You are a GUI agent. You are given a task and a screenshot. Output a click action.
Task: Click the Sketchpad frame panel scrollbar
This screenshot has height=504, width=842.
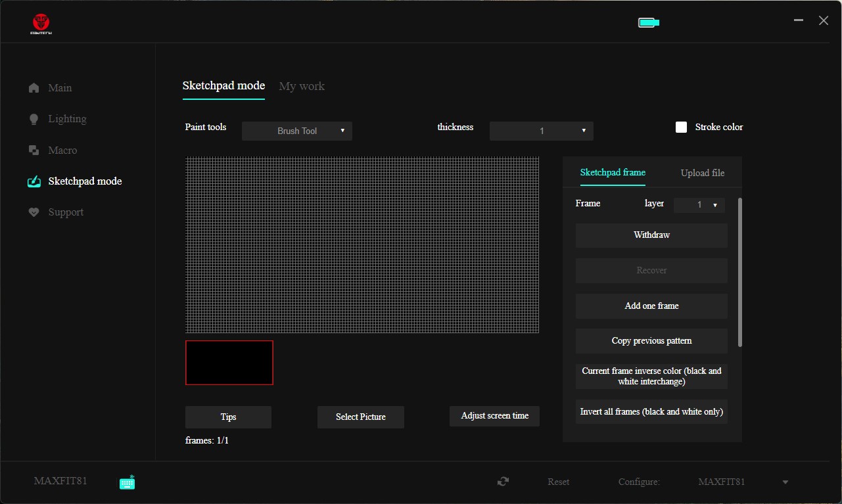pyautogui.click(x=740, y=272)
